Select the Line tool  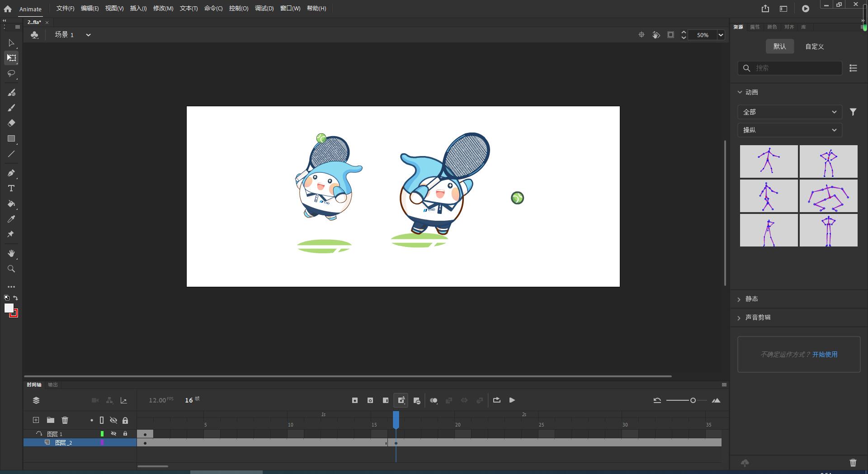[11, 154]
